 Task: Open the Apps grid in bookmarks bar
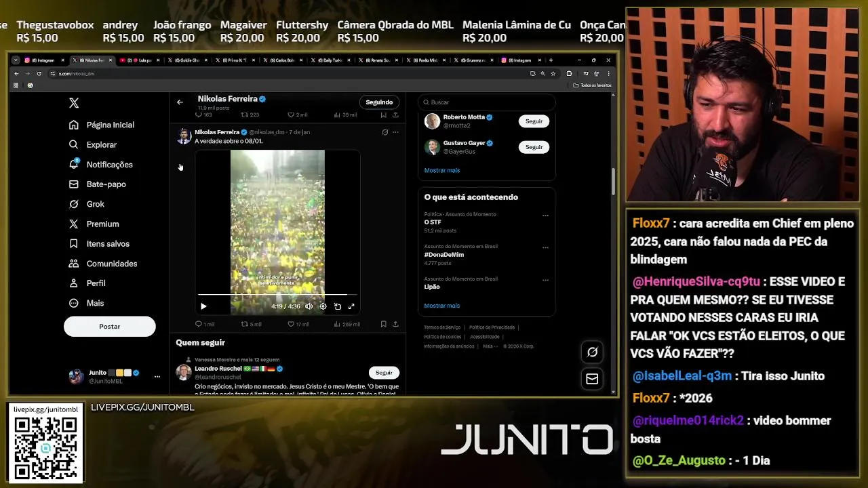pyautogui.click(x=16, y=85)
